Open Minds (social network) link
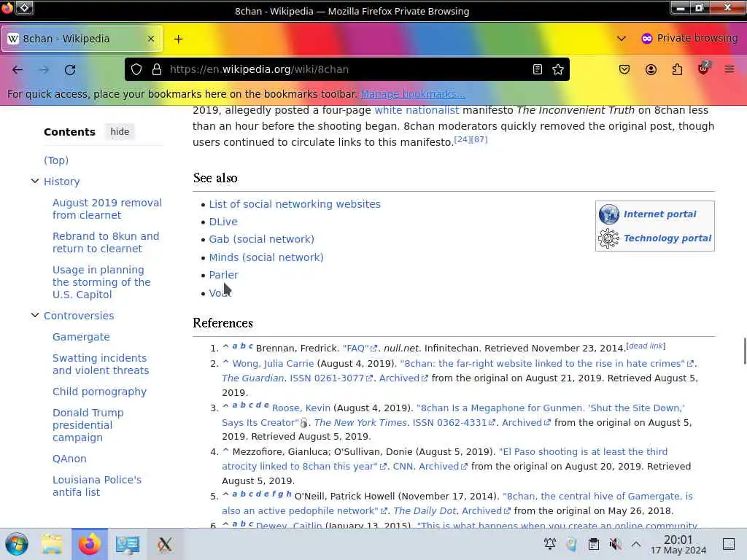Image resolution: width=747 pixels, height=560 pixels. point(266,257)
